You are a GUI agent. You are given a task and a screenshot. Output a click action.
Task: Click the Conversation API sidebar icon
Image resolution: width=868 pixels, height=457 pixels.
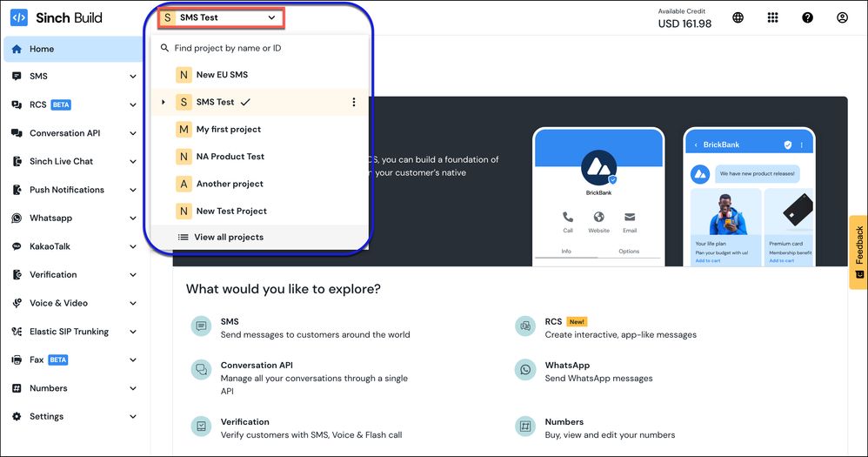[17, 133]
